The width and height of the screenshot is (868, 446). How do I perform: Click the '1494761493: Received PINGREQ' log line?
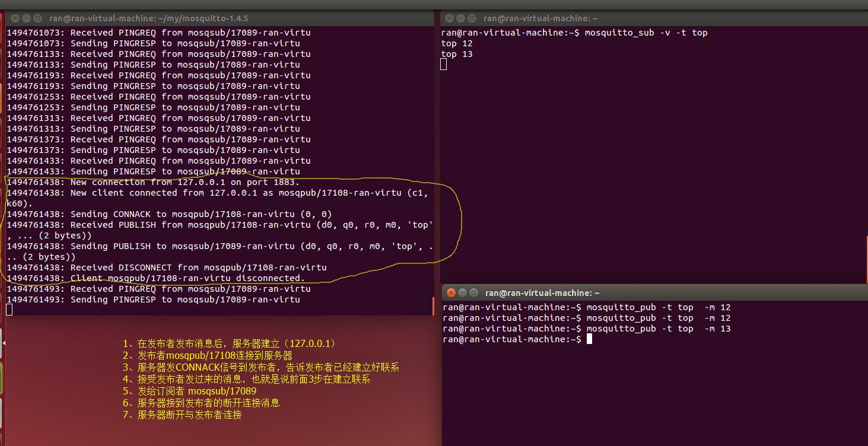point(158,289)
